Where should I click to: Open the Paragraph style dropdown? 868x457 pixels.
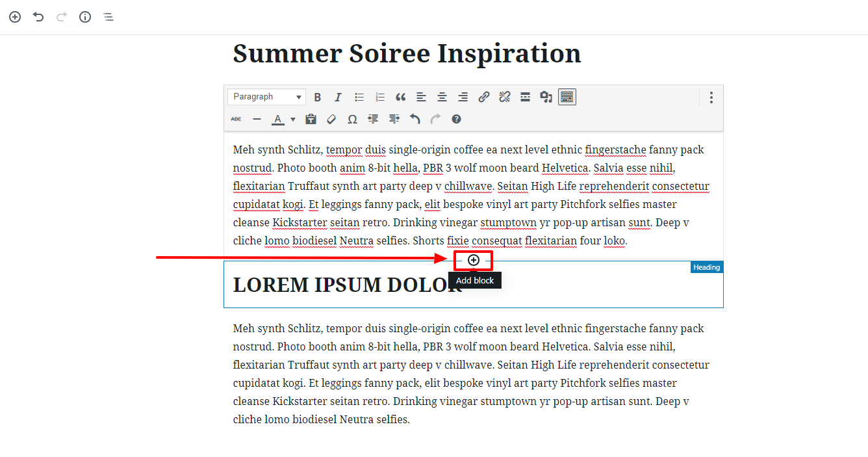coord(266,96)
